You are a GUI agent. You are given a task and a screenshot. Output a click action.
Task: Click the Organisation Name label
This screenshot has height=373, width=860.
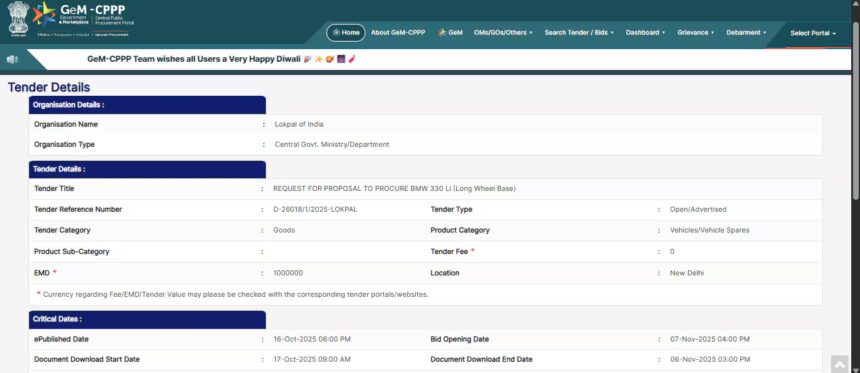[66, 125]
